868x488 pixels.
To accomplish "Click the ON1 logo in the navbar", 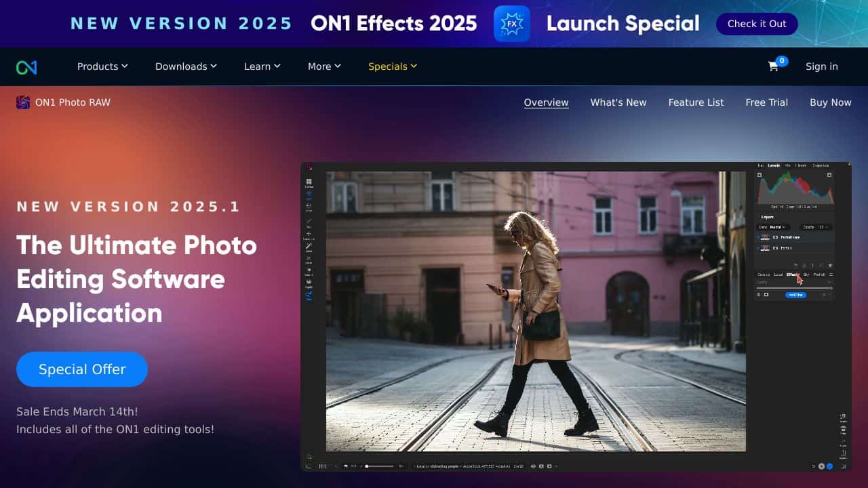I will click(26, 67).
